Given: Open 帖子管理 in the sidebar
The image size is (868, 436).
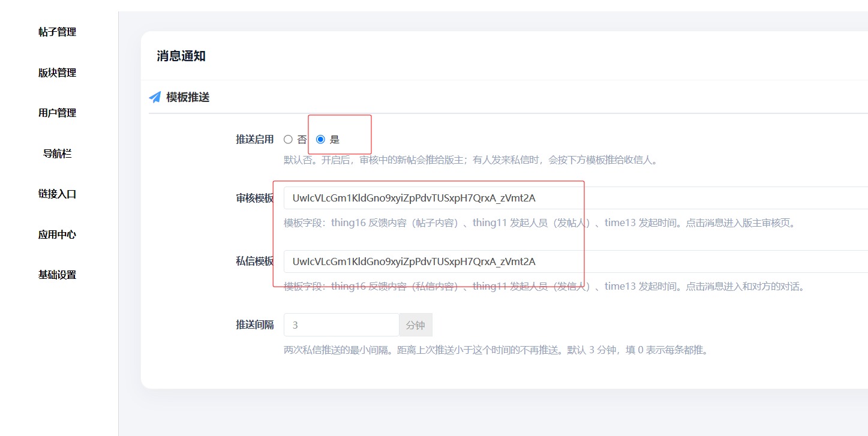Looking at the screenshot, I should point(58,32).
